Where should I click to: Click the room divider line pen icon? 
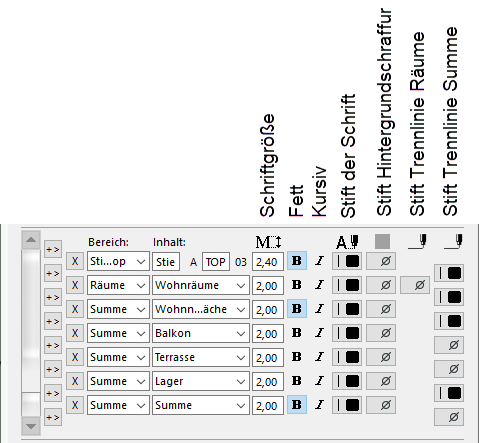[x=418, y=242]
